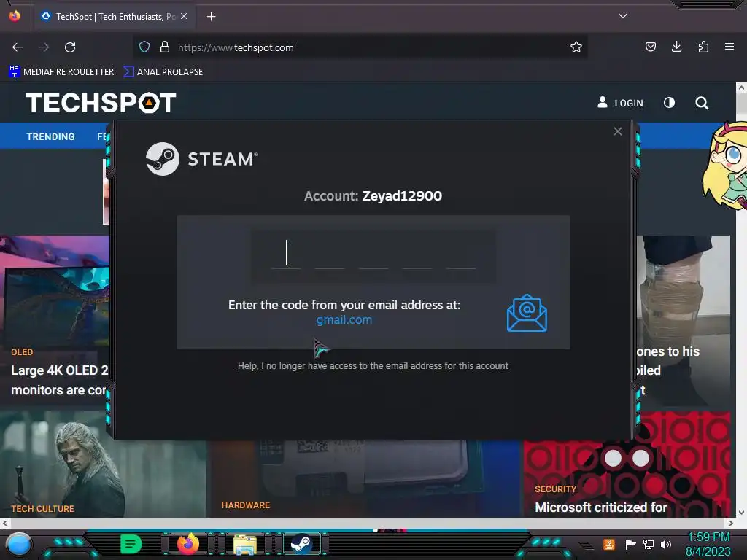
Task: Open the Firefox hamburger menu
Action: (729, 47)
